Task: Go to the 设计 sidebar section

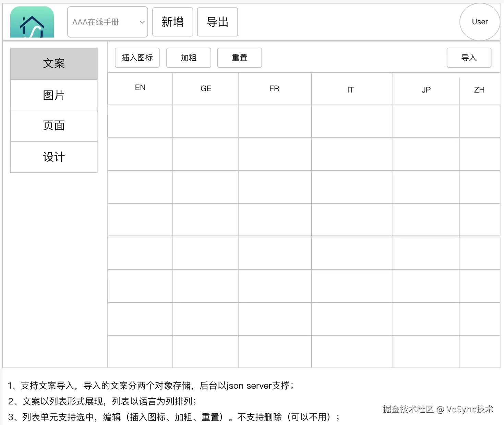Action: coord(54,157)
